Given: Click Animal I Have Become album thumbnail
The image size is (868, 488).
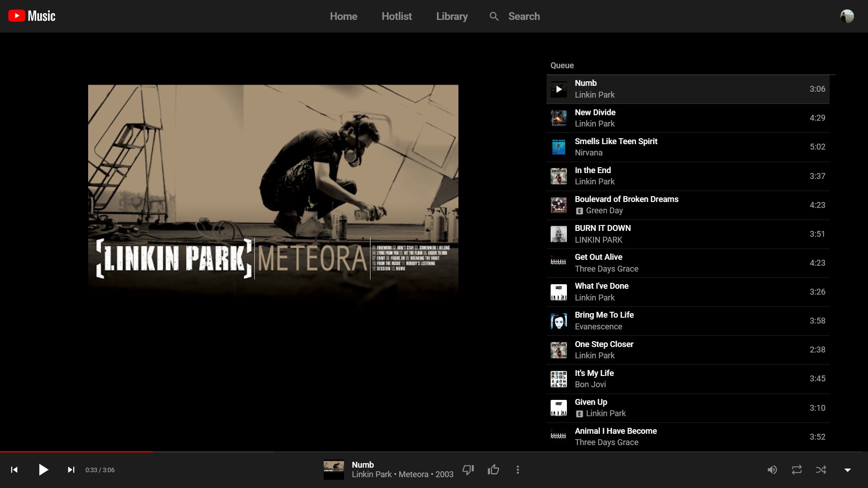Looking at the screenshot, I should [559, 437].
